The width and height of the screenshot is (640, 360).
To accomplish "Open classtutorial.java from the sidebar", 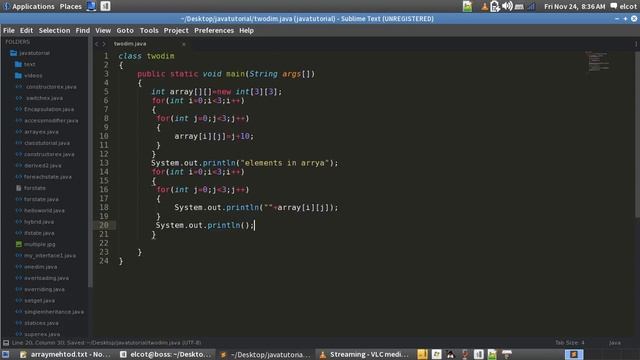I will click(47, 143).
